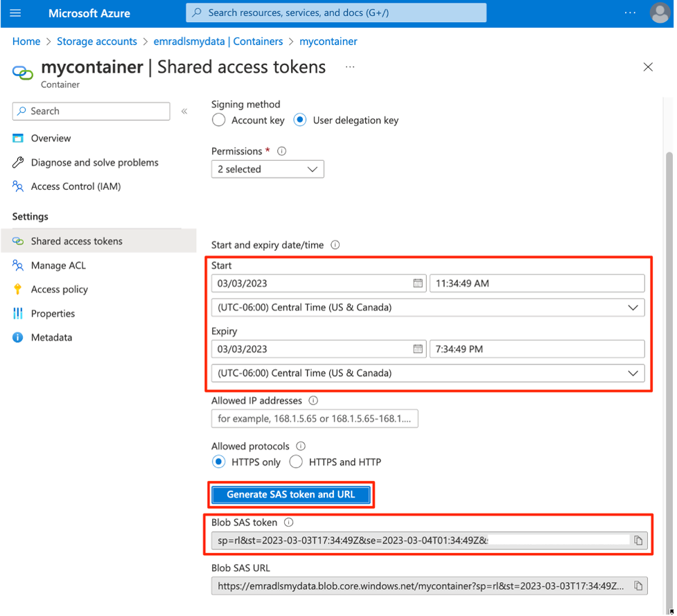Image resolution: width=677 pixels, height=616 pixels.
Task: Focus the sidebar Search box
Action: click(91, 112)
